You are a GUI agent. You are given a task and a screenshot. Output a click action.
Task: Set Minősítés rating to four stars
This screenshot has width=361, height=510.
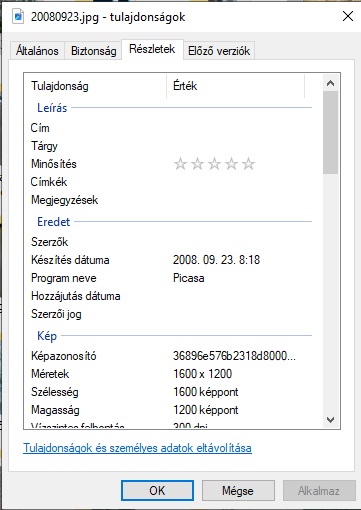click(x=231, y=164)
